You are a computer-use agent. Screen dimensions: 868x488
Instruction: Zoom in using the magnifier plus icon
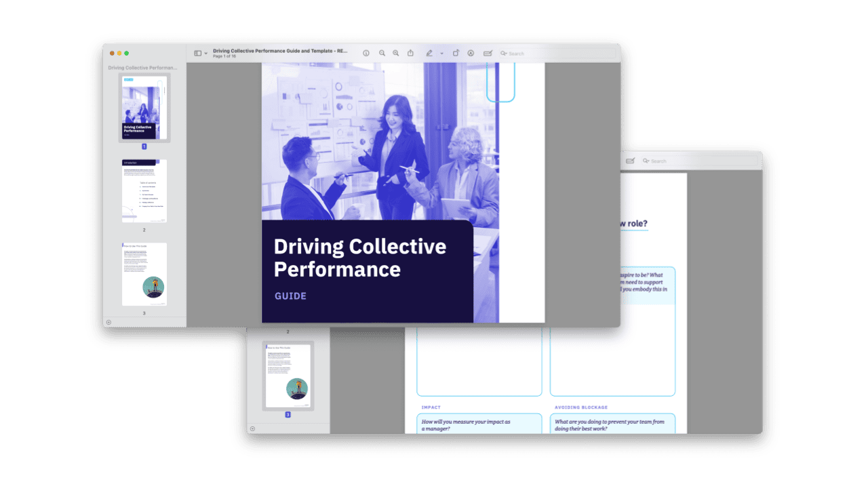click(x=396, y=53)
